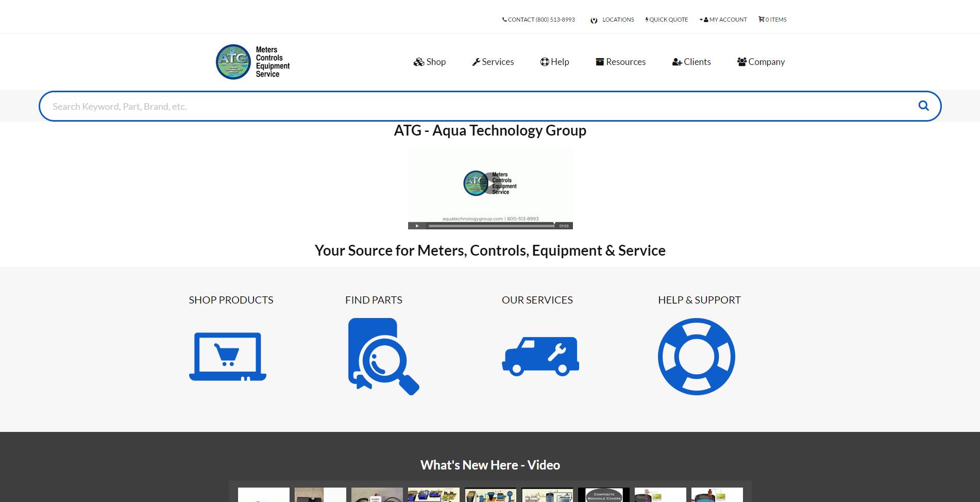Click the shopping cart icon showing 0 ITEMS

[762, 20]
